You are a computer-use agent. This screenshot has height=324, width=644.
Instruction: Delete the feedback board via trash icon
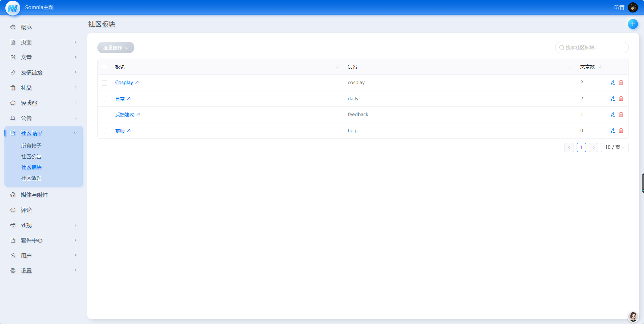click(x=621, y=115)
